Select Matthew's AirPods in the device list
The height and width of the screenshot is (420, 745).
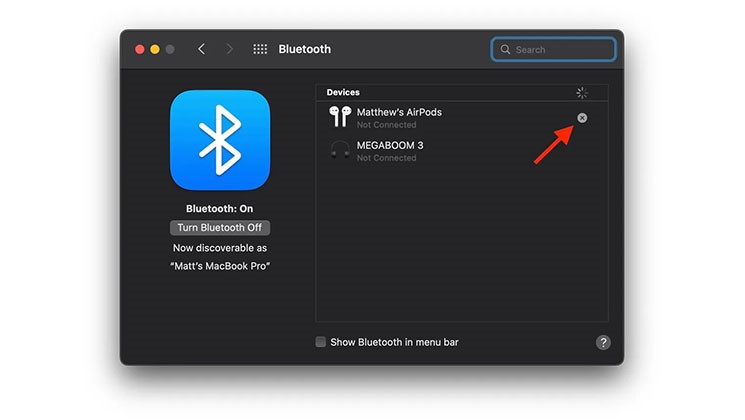point(461,118)
